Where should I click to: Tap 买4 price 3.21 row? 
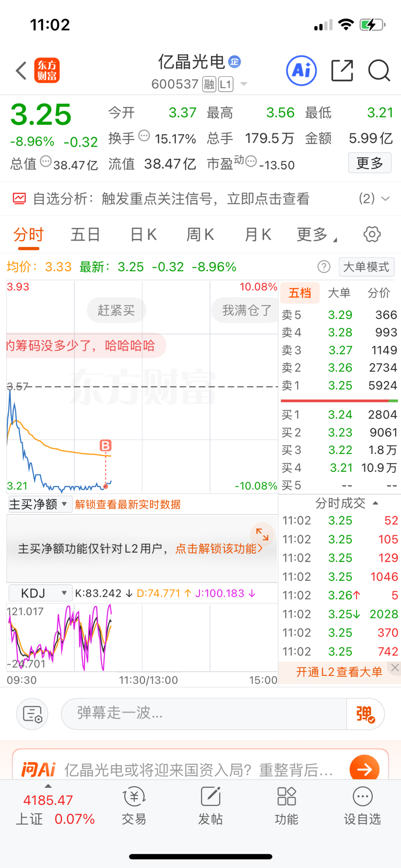tap(340, 468)
